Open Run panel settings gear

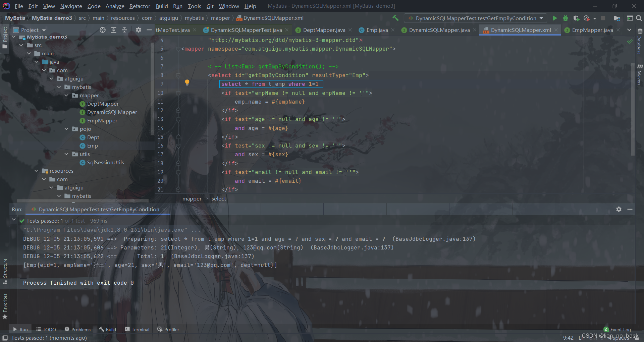coord(619,209)
